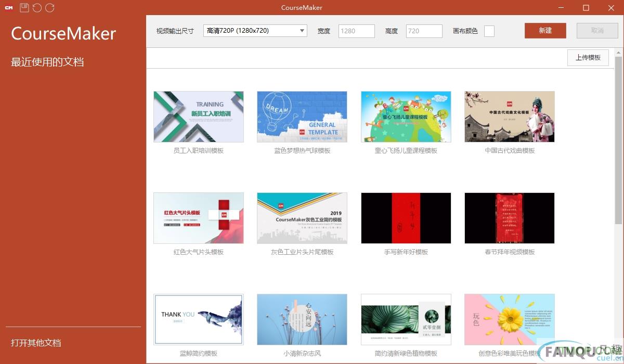Click the undo arrow icon
The height and width of the screenshot is (364, 624).
[37, 7]
